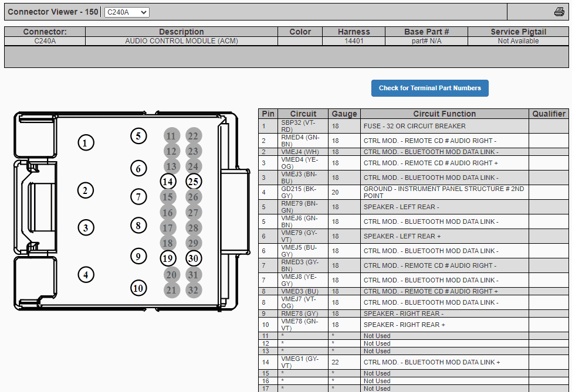This screenshot has width=572, height=392.
Task: Click pin 14 on connector diagram
Action: point(168,182)
